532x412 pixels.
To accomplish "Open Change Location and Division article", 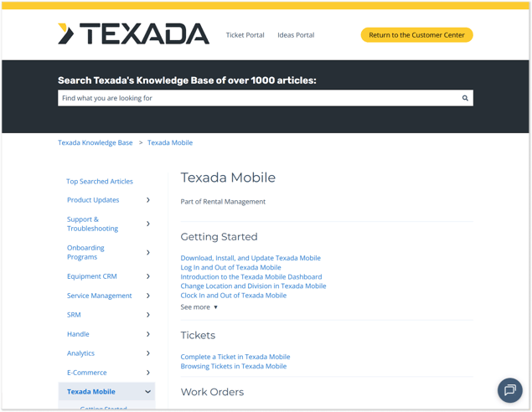I will (254, 286).
